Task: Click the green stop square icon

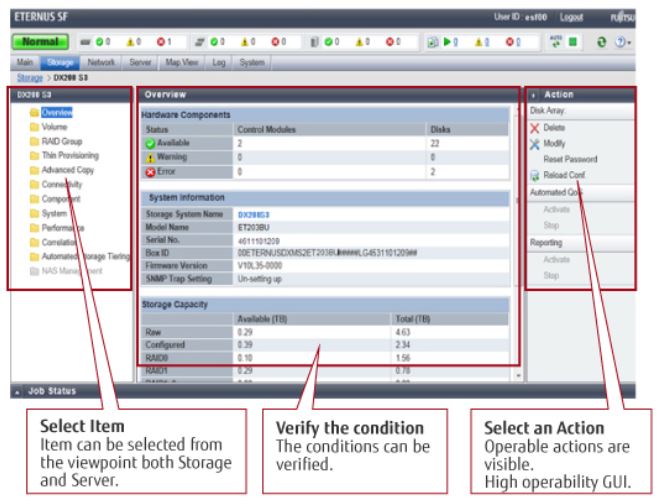Action: 573,42
